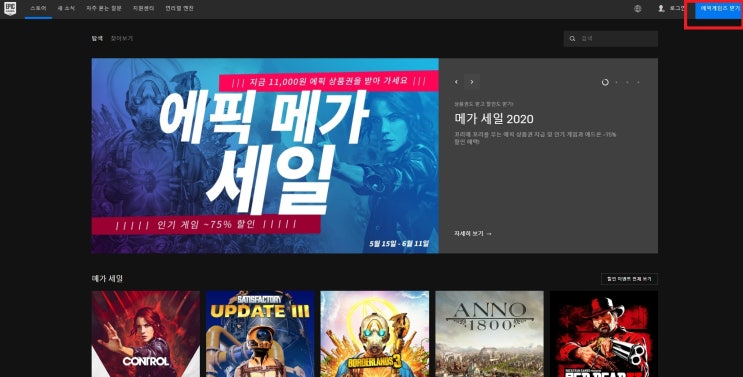
Task: Open the Satisfactory Update III card
Action: [260, 334]
